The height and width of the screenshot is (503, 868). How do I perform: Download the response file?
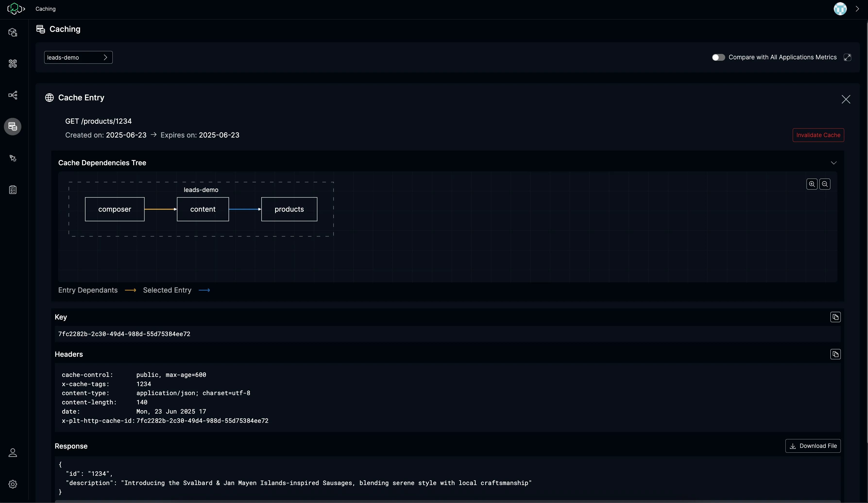point(813,446)
